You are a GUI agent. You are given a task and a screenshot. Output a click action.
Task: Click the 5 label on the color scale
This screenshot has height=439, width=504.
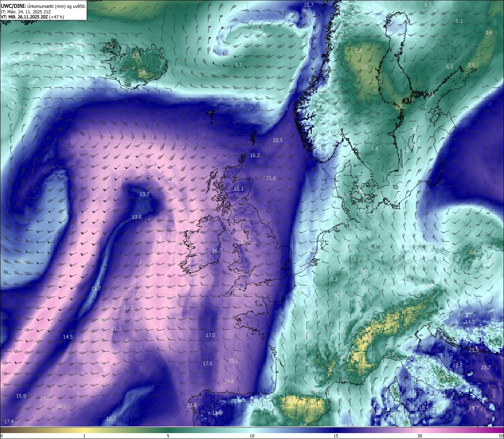(168, 436)
